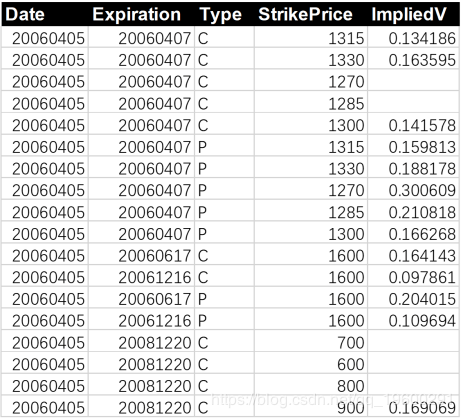The width and height of the screenshot is (461, 418).
Task: Click type C in the strike 600 row
Action: [203, 364]
